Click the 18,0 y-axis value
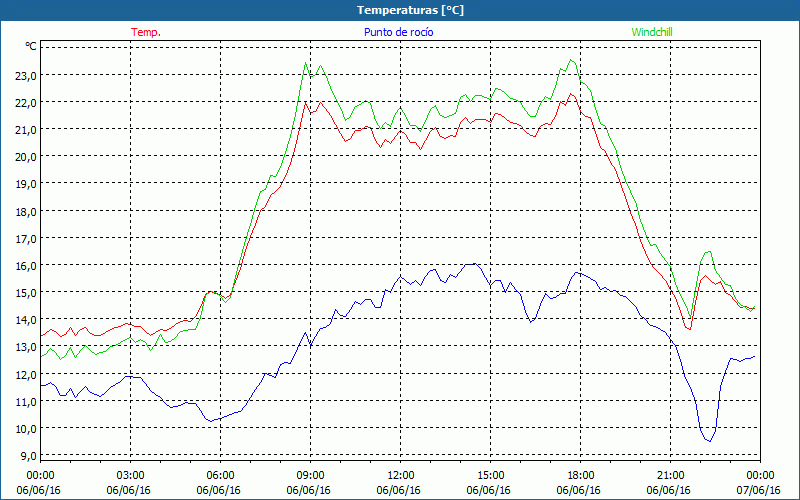This screenshot has height=500, width=800. (x=27, y=211)
